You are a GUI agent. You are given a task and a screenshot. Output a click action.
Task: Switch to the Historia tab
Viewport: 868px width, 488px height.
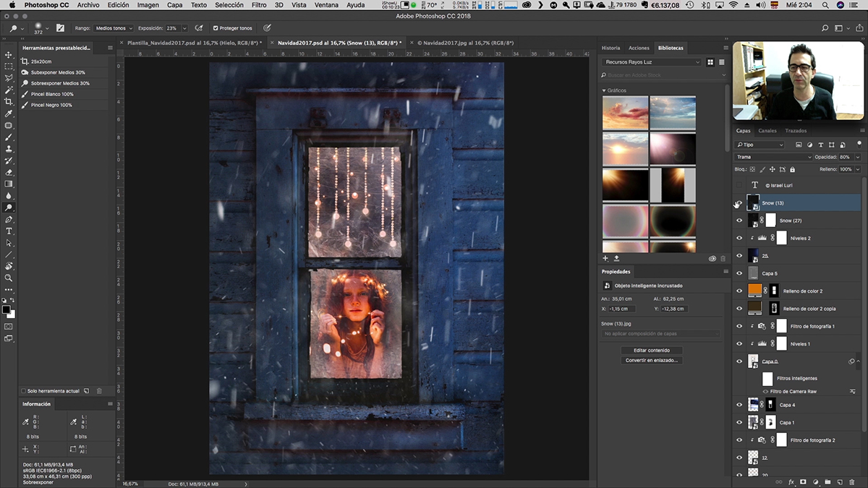pos(610,48)
